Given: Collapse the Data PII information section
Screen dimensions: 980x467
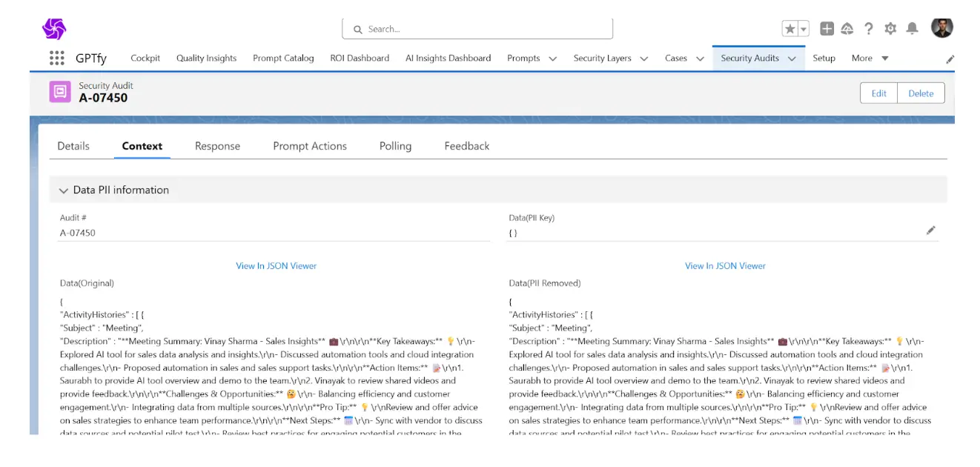Looking at the screenshot, I should (64, 190).
